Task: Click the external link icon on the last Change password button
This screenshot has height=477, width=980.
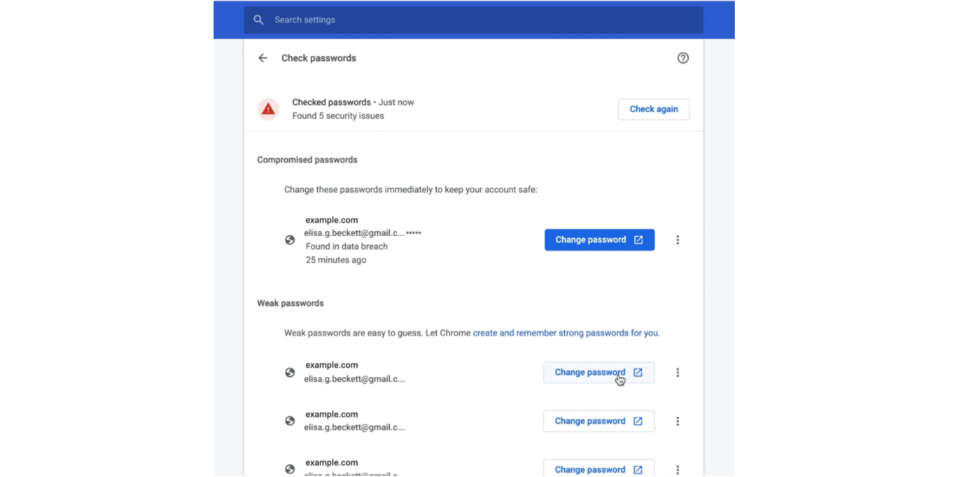Action: [638, 469]
